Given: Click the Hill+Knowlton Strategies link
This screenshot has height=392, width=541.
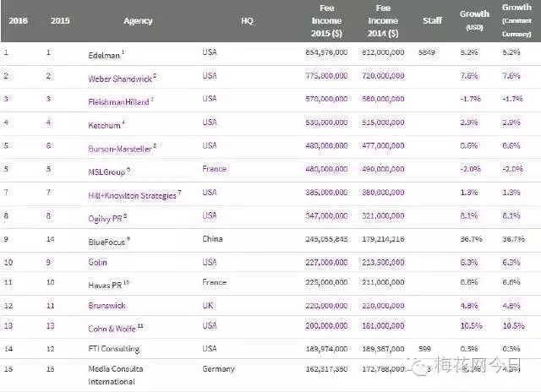Looking at the screenshot, I should pos(133,194).
